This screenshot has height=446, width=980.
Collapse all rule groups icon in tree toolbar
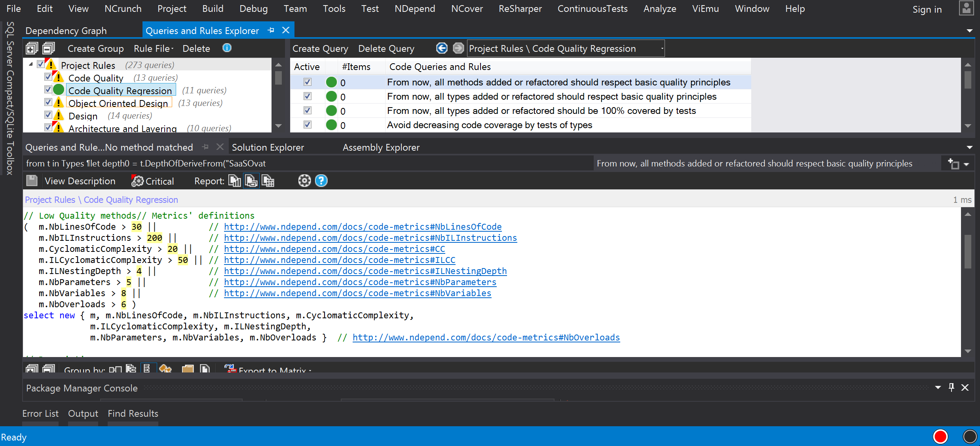click(49, 48)
